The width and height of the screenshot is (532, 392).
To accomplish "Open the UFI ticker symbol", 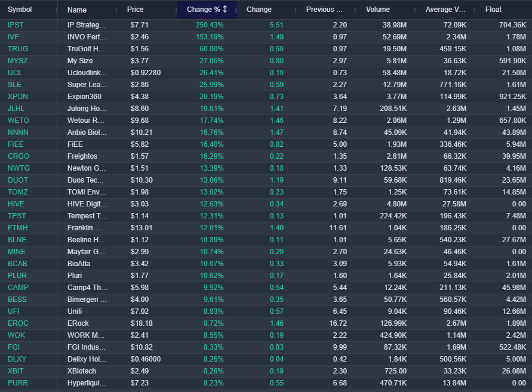I will (13, 311).
